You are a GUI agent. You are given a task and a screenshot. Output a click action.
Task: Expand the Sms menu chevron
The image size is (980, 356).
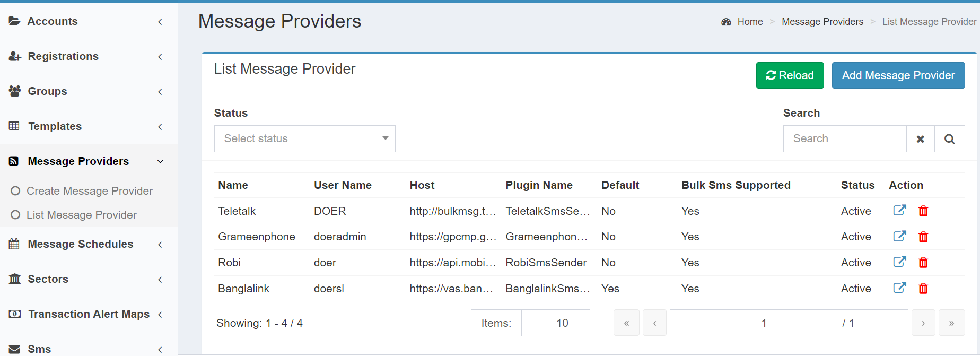click(x=160, y=350)
